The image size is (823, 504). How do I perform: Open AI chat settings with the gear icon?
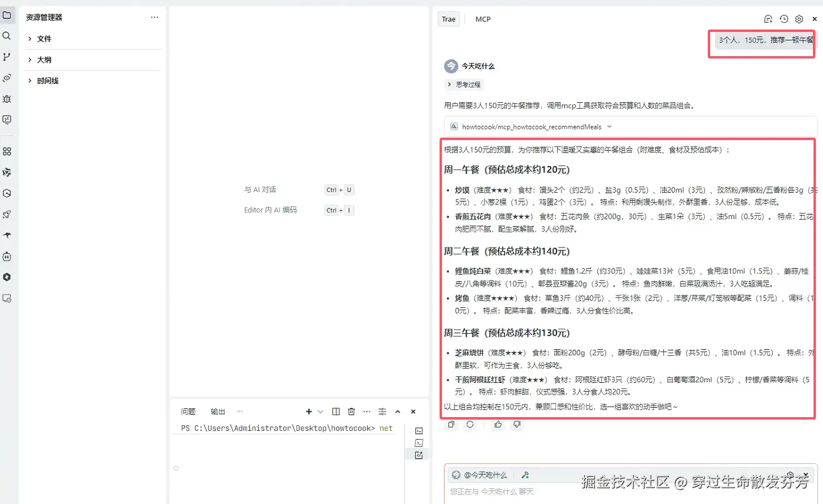click(x=799, y=18)
